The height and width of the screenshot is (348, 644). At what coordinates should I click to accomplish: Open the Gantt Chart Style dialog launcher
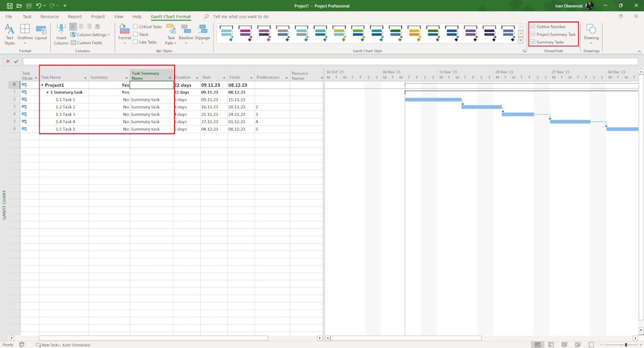click(x=524, y=51)
